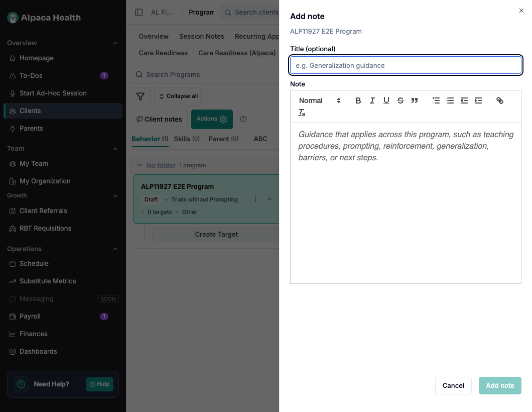Toggle bold formatting in note editor
This screenshot has height=412, width=532.
358,100
